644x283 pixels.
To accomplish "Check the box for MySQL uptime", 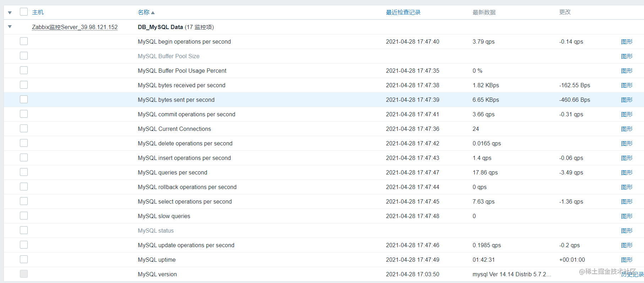I will coord(24,259).
